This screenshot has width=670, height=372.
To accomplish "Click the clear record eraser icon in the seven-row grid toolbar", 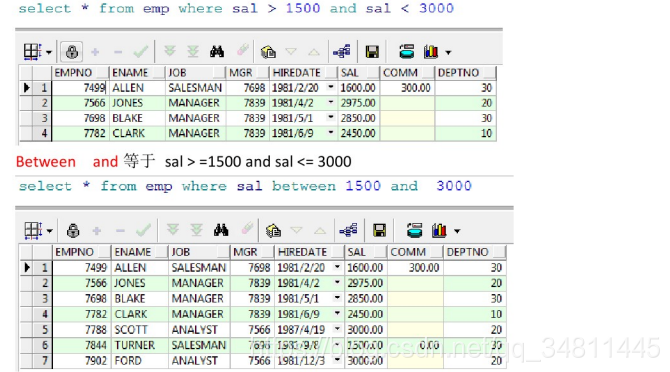I will click(247, 229).
